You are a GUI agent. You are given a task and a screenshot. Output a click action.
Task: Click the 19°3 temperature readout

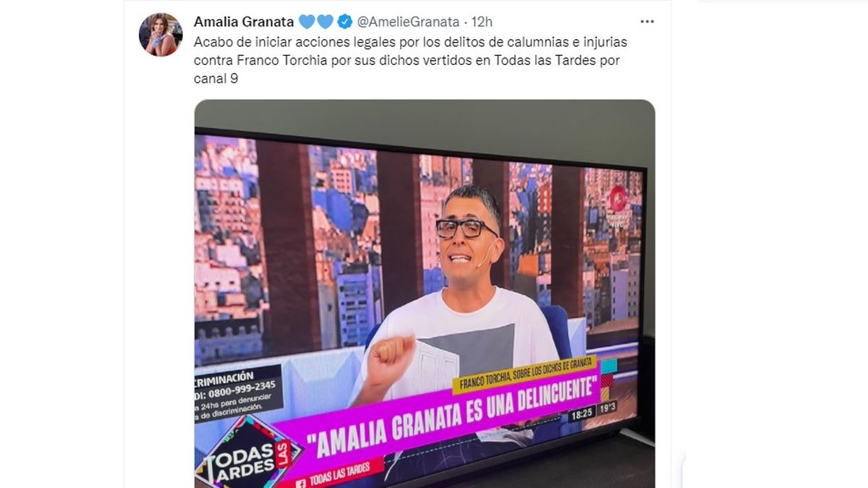coord(608,407)
